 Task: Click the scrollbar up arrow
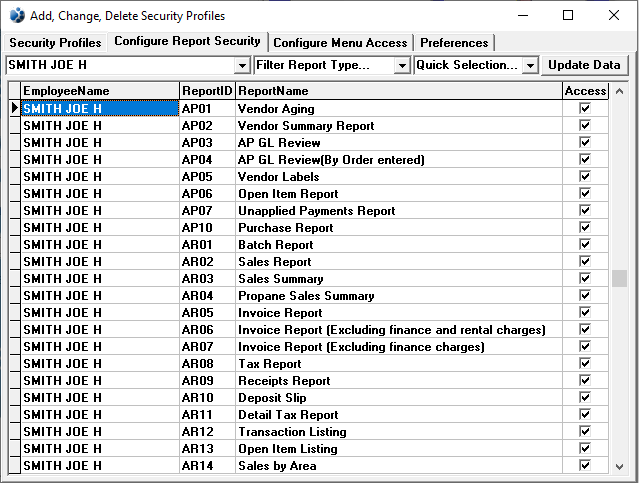click(620, 90)
